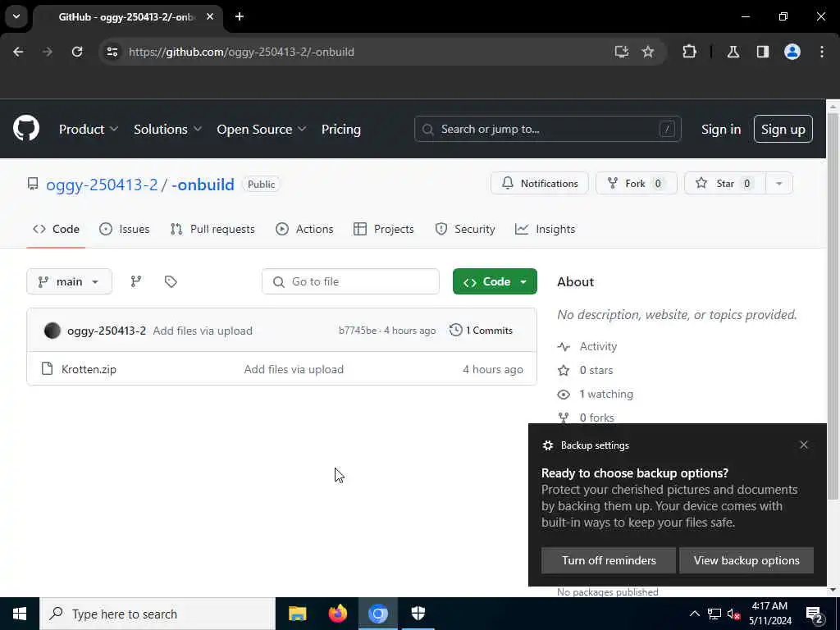Screen dimensions: 840x630
Task: Switch to the Actions tab
Action: [304, 229]
